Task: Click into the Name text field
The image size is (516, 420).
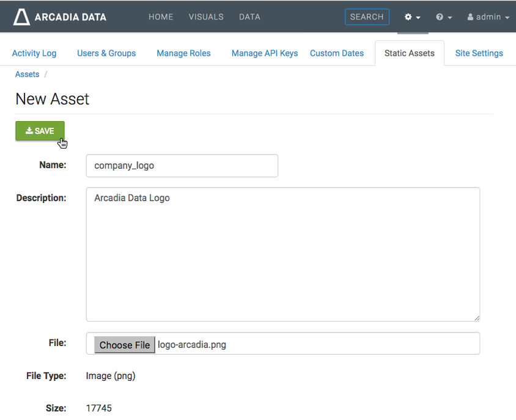Action: 182,166
